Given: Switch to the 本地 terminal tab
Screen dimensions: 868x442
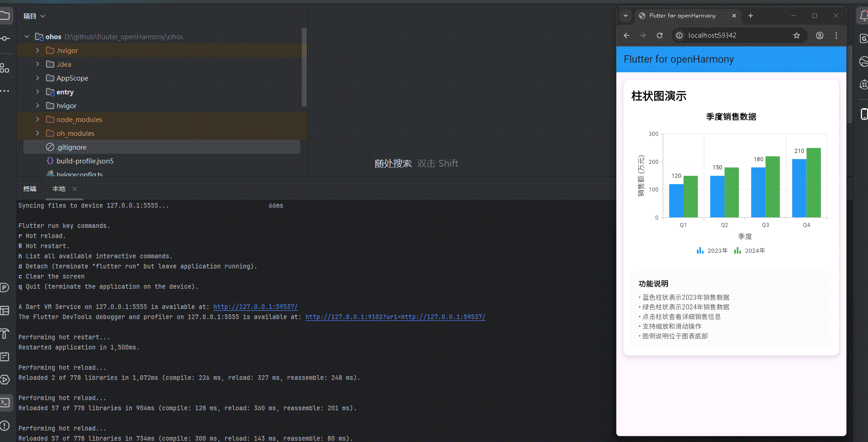Looking at the screenshot, I should coord(59,189).
